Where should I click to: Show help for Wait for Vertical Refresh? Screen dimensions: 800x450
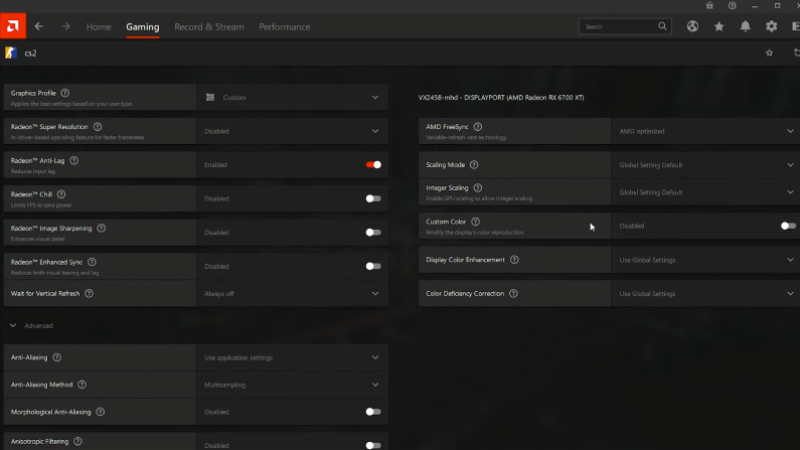coord(89,293)
